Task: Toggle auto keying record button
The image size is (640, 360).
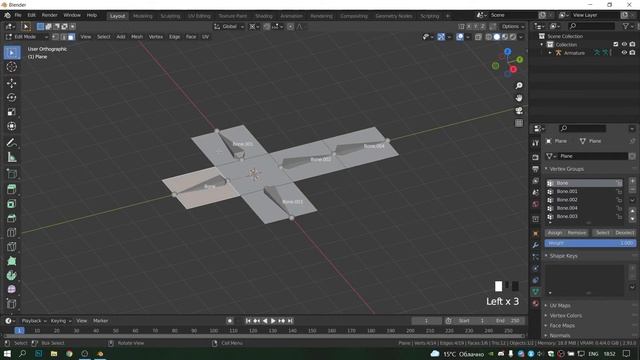Action: pyautogui.click(x=229, y=321)
